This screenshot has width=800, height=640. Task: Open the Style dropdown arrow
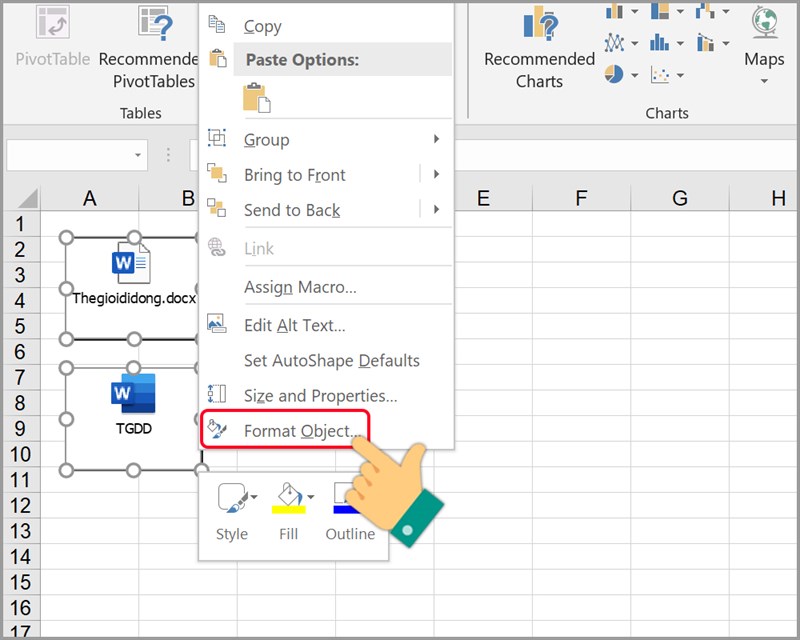coord(254,496)
